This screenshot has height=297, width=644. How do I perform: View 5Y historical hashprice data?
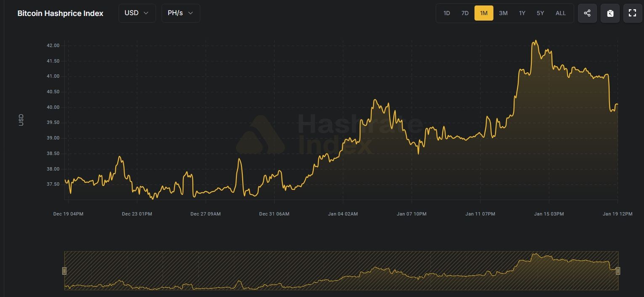(540, 13)
